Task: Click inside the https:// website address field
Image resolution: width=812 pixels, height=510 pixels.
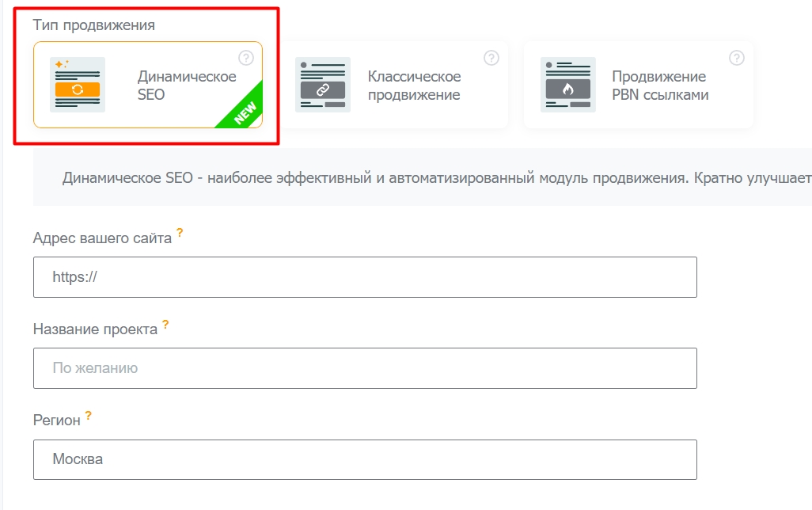Action: pyautogui.click(x=364, y=276)
